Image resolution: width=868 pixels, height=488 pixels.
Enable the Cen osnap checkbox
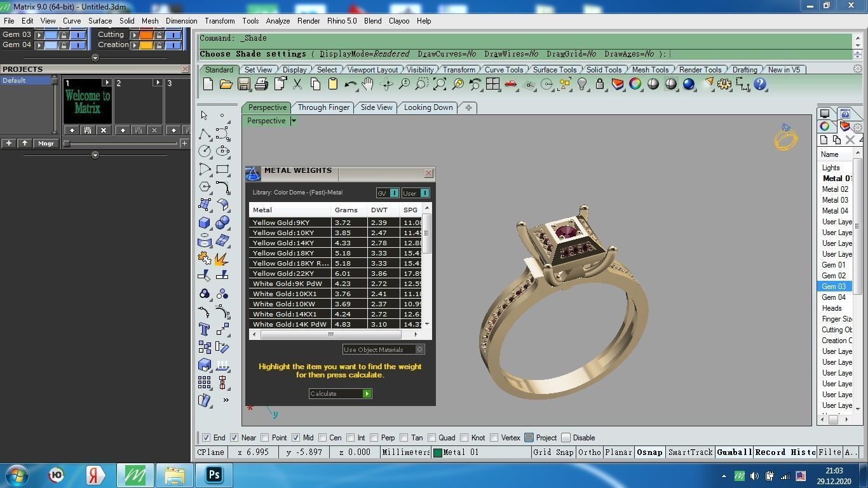323,438
